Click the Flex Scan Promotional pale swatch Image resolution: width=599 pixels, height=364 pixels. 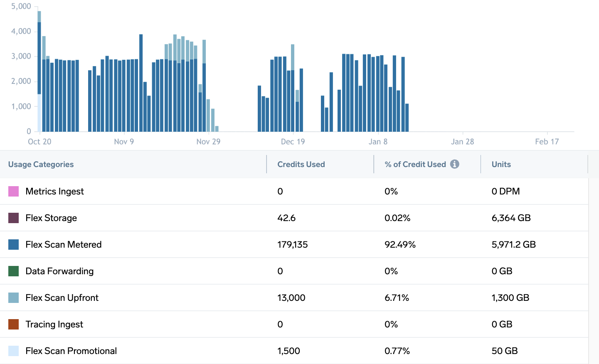[14, 351]
